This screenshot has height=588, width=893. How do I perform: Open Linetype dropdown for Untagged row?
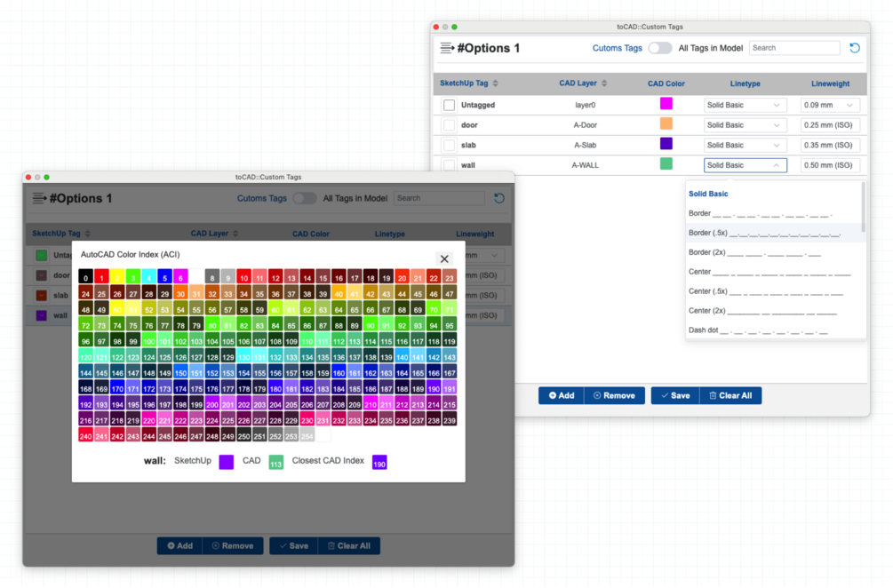point(745,106)
